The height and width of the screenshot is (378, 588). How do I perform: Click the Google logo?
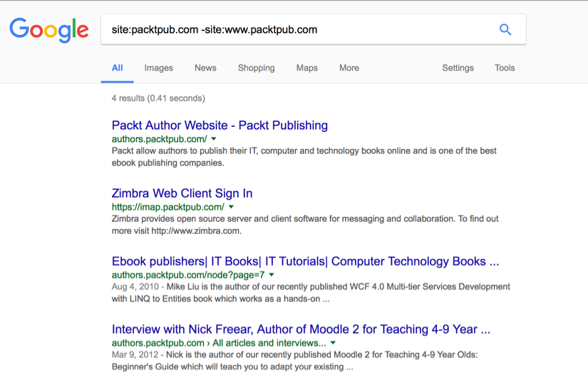(x=49, y=30)
